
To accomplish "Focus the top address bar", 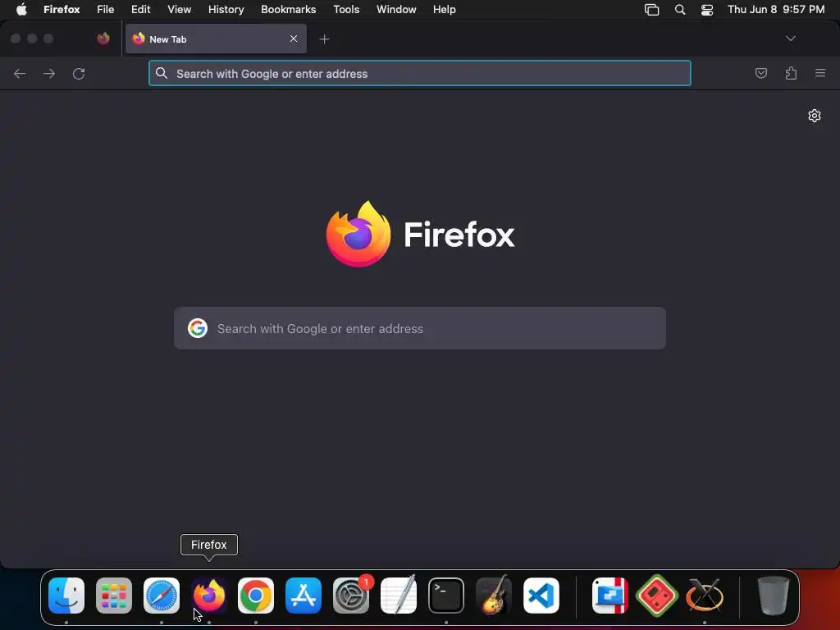I will point(420,73).
